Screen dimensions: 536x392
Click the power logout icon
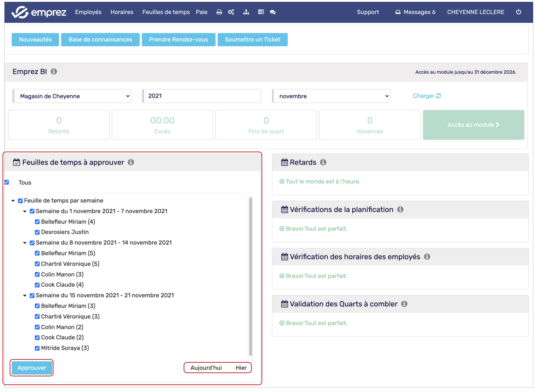pyautogui.click(x=518, y=12)
